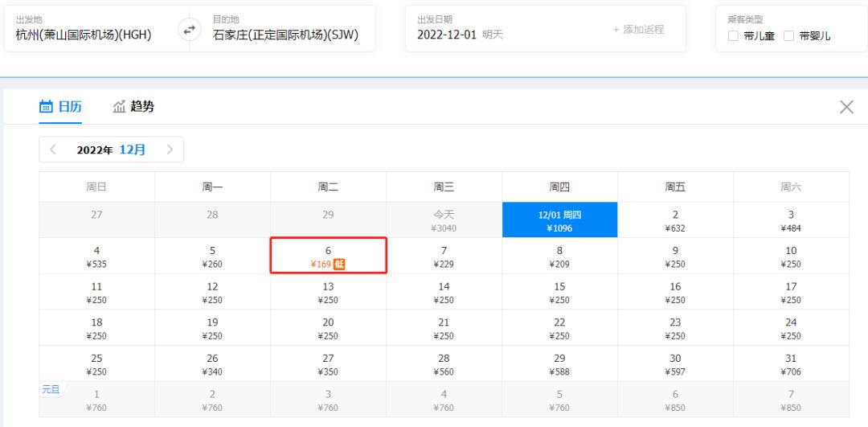Select December 8 priced ¥209

point(559,255)
